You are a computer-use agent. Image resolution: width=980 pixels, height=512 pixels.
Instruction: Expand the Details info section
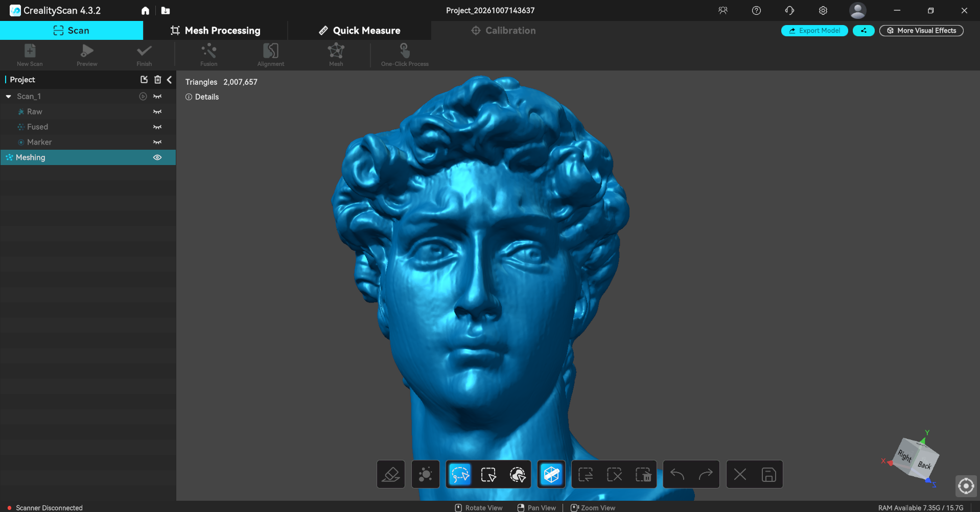coord(202,97)
